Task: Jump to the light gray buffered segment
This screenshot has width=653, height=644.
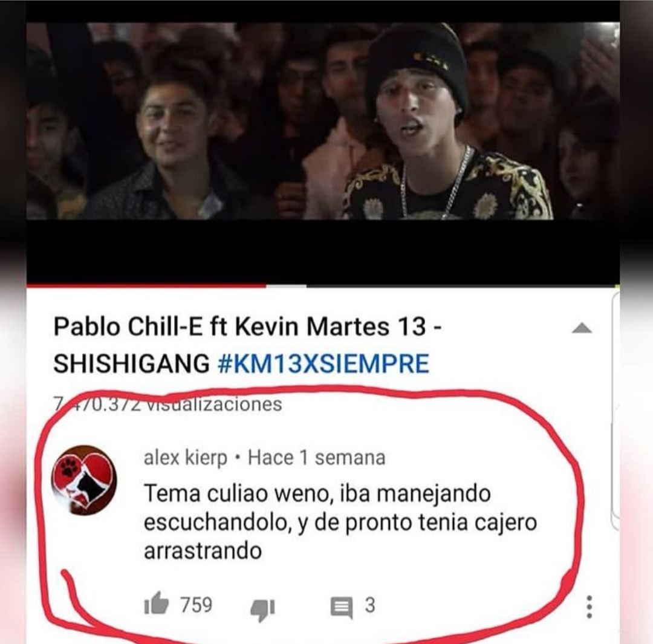Action: (x=287, y=286)
